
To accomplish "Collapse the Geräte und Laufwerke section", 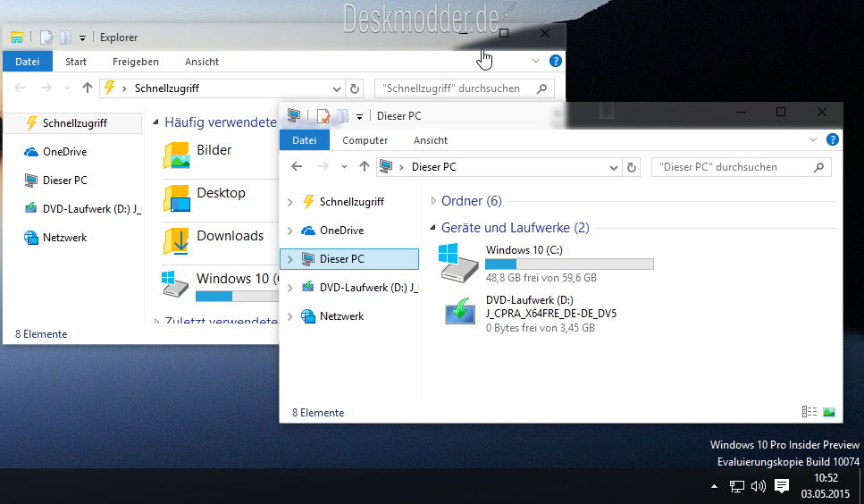I will [x=434, y=228].
